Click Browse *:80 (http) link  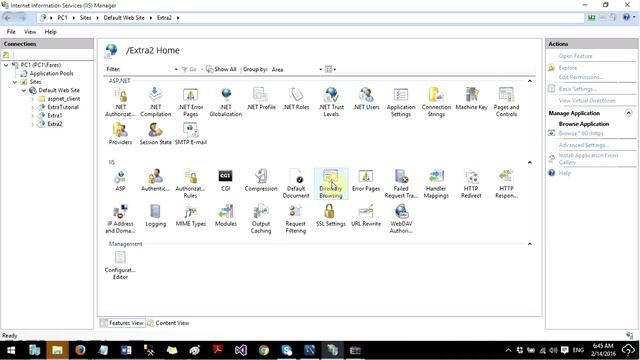tap(581, 133)
